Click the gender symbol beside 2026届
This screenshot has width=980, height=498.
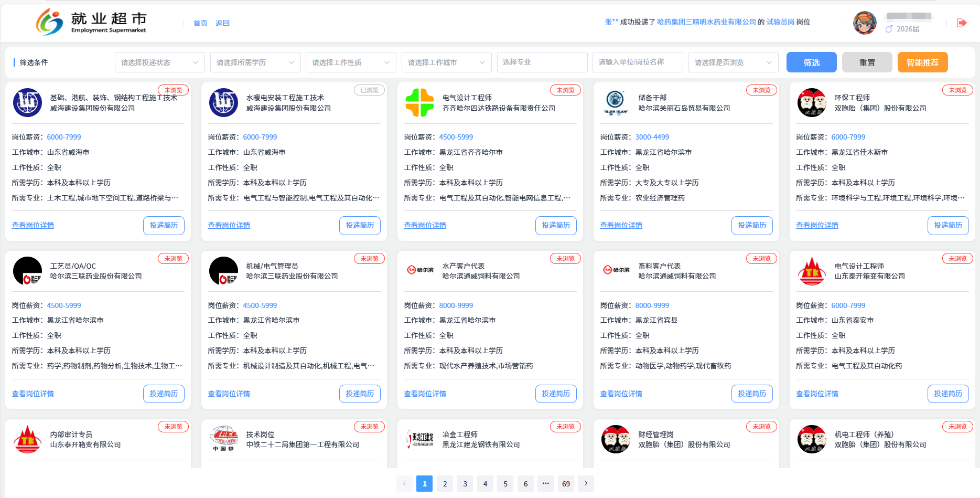(x=889, y=29)
